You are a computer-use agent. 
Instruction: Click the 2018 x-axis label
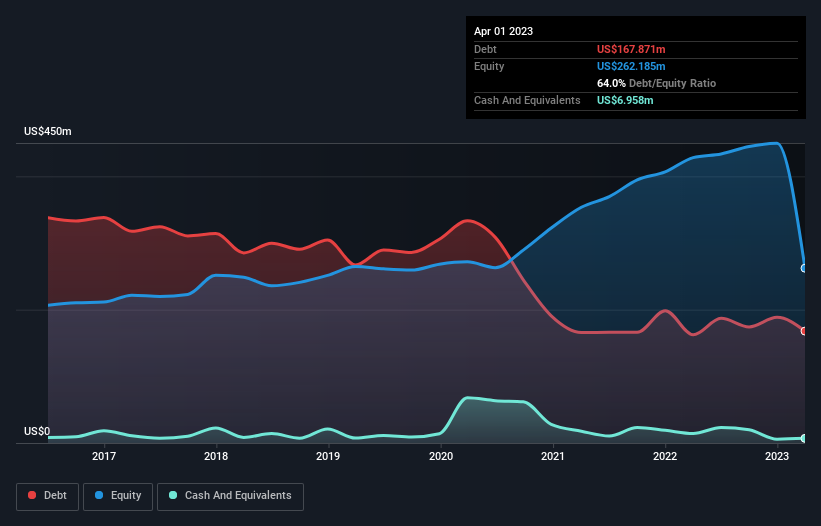point(216,456)
